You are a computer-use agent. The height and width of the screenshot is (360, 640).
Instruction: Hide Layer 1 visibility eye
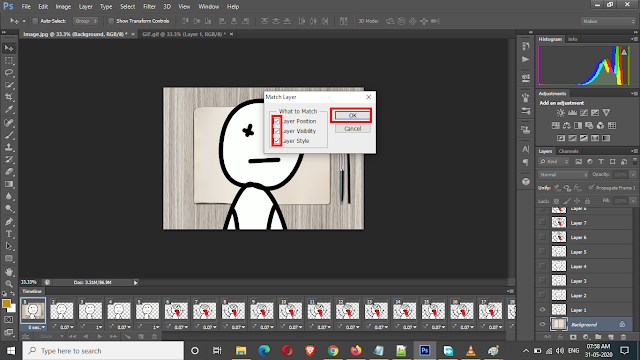click(542, 310)
